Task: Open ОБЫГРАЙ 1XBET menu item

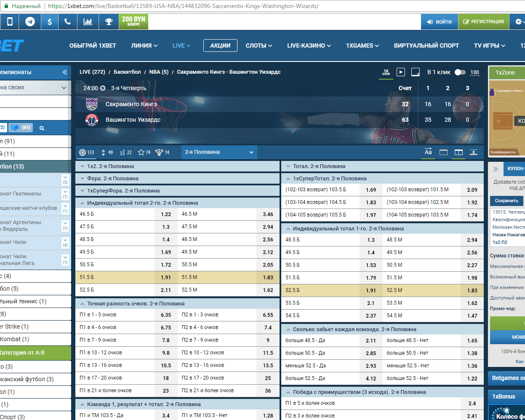Action: (x=93, y=45)
